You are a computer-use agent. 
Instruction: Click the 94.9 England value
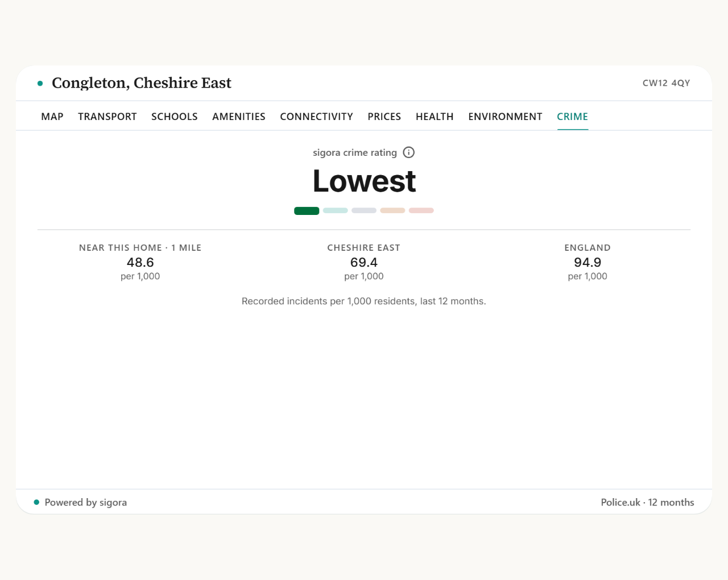(588, 262)
